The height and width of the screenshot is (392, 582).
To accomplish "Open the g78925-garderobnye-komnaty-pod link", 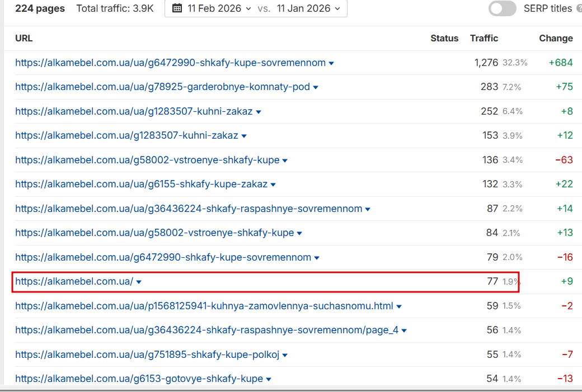I will pos(162,87).
